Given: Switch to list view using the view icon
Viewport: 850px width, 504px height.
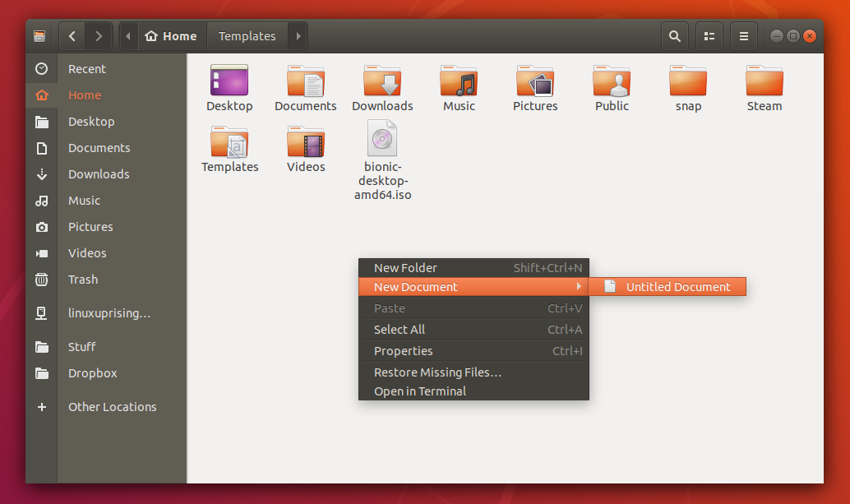Looking at the screenshot, I should [x=709, y=35].
